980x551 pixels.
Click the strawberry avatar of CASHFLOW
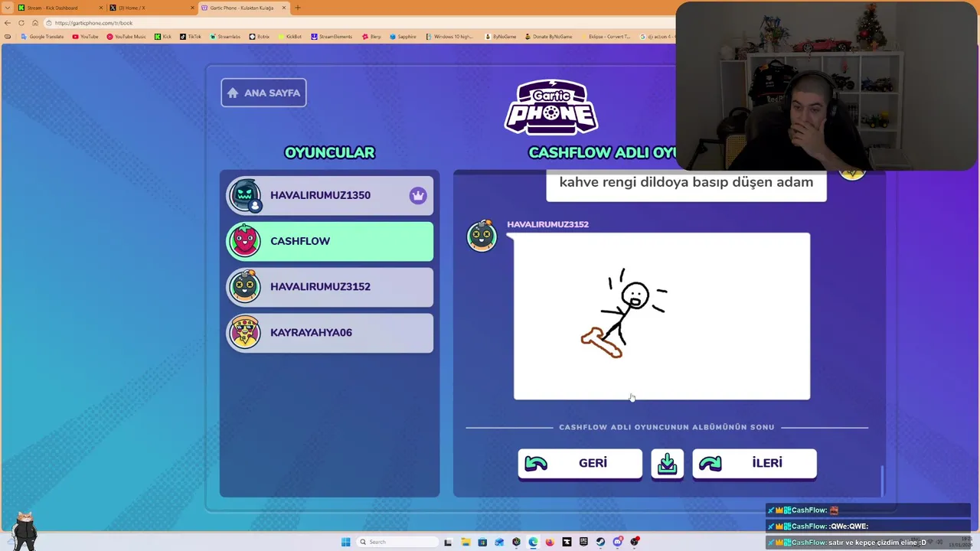point(245,241)
